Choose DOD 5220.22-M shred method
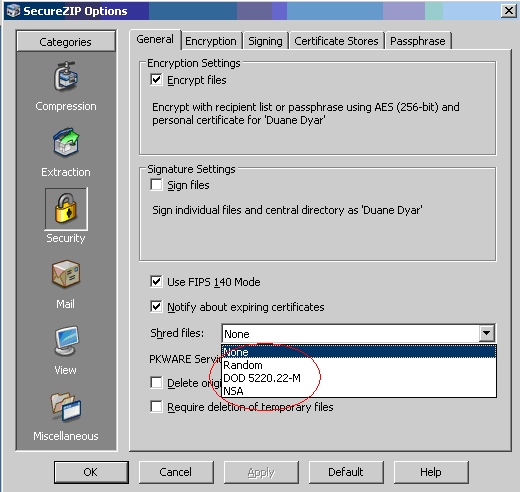The width and height of the screenshot is (520, 492). pos(359,378)
